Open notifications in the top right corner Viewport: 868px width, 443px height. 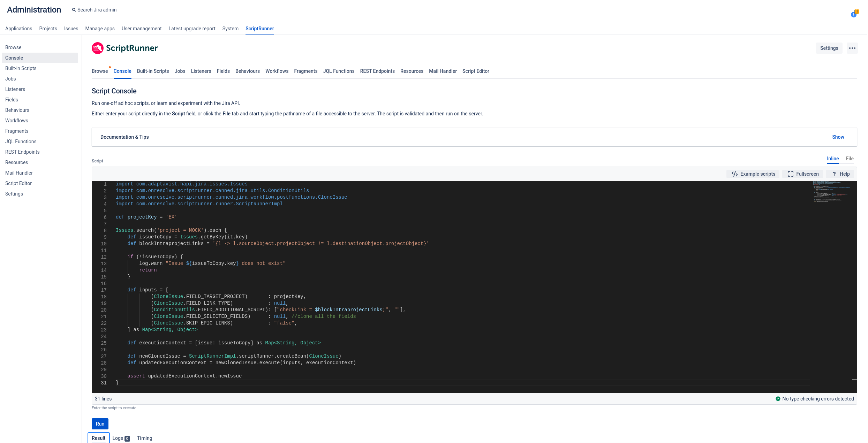click(x=854, y=14)
